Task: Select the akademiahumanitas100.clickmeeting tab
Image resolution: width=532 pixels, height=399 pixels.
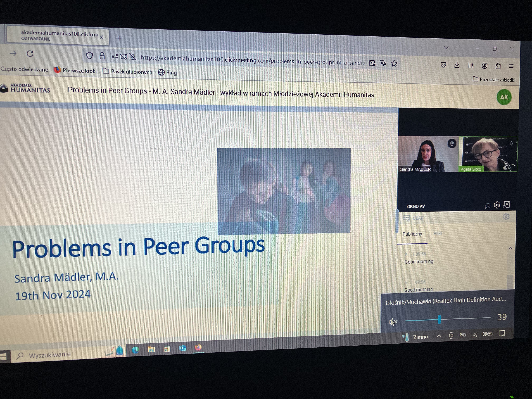Action: [x=58, y=36]
